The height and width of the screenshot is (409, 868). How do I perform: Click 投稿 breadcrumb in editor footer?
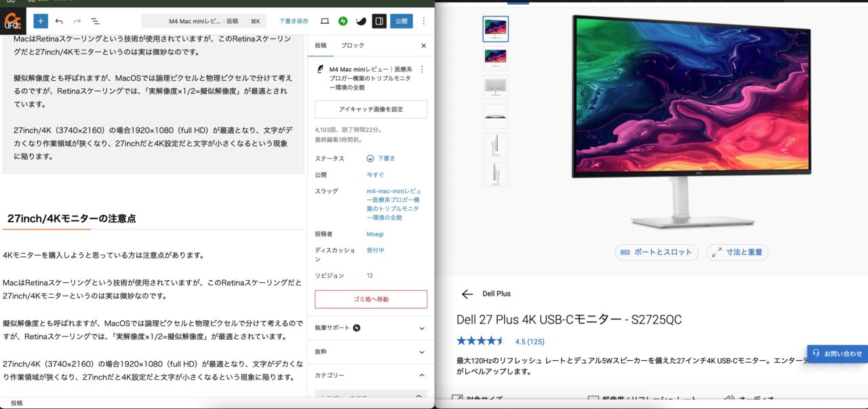point(16,403)
